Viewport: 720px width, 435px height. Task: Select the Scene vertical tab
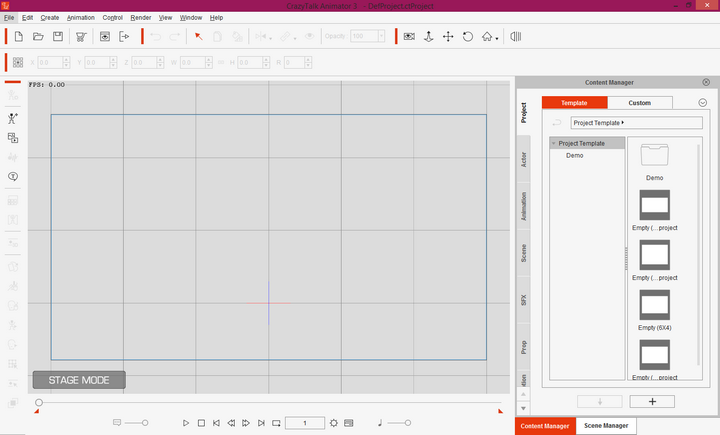[523, 253]
